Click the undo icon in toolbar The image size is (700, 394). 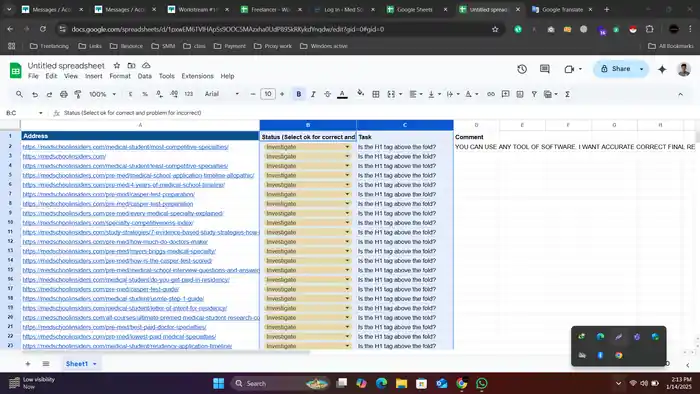tap(35, 94)
